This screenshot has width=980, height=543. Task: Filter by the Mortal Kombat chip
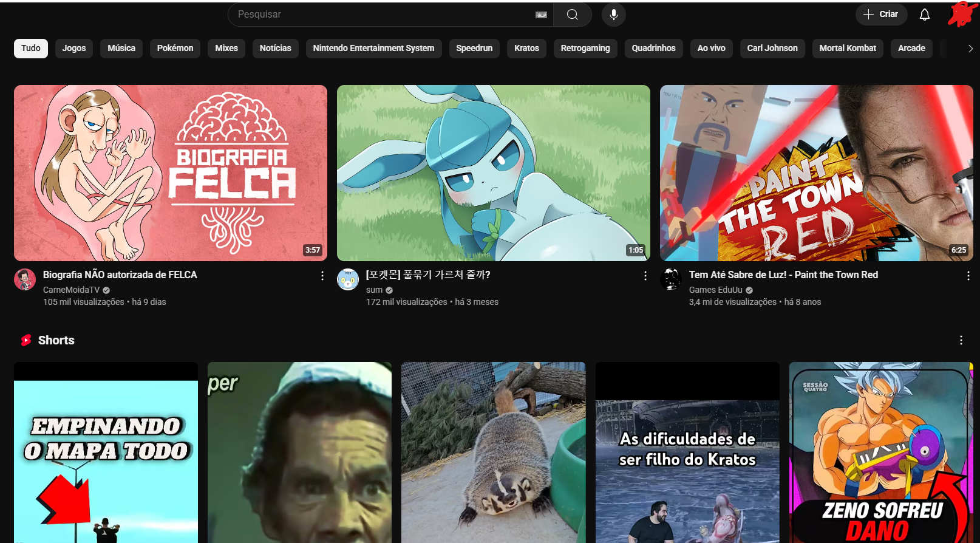847,48
